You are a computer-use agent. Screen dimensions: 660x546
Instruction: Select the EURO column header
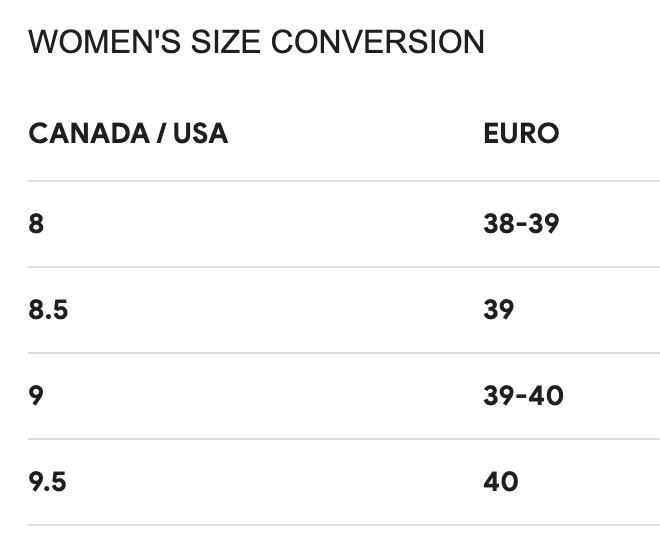521,133
